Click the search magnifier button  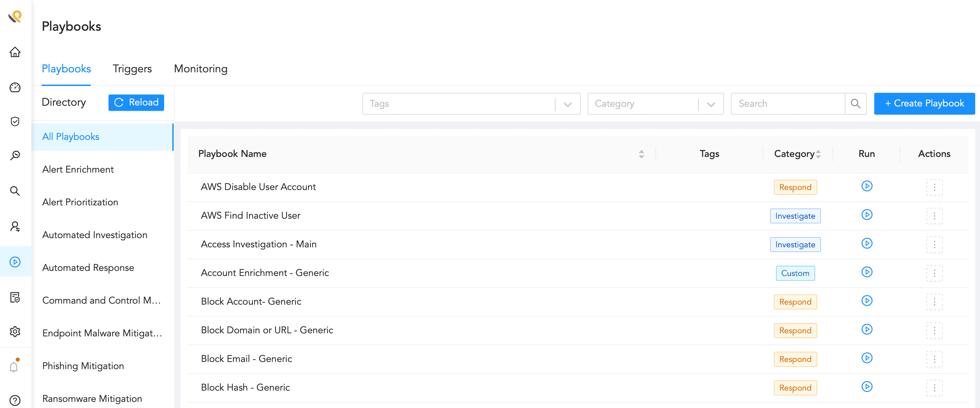(855, 103)
